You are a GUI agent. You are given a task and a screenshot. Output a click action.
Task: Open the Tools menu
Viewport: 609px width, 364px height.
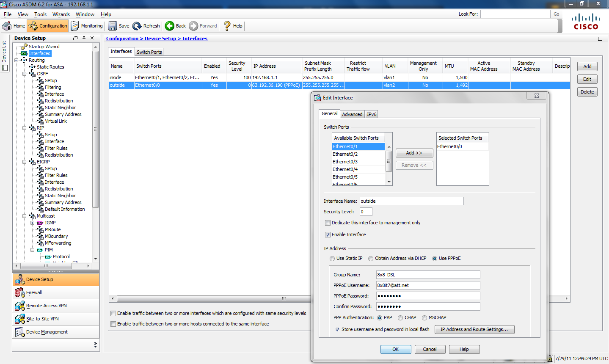pyautogui.click(x=41, y=14)
